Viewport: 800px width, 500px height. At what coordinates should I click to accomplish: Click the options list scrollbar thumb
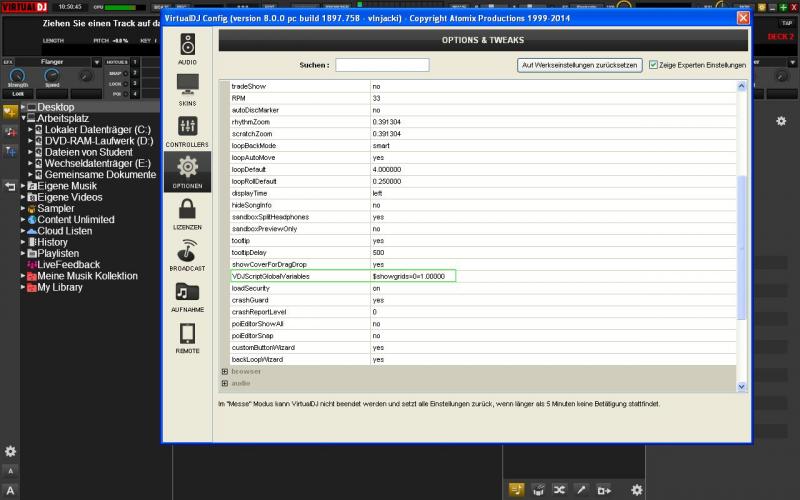click(x=741, y=247)
